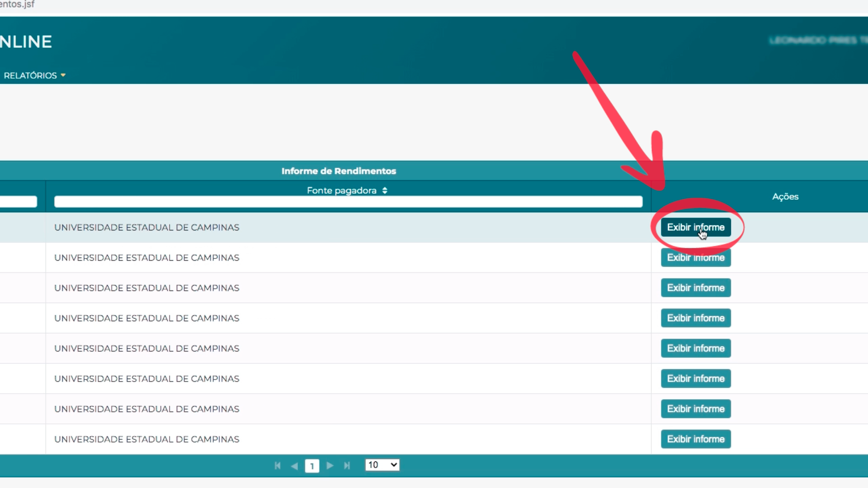Click the partially visible left column filter field

[18, 202]
